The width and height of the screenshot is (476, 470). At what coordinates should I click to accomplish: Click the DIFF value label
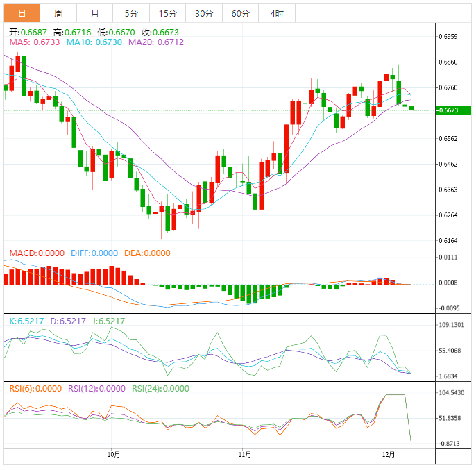coord(94,253)
